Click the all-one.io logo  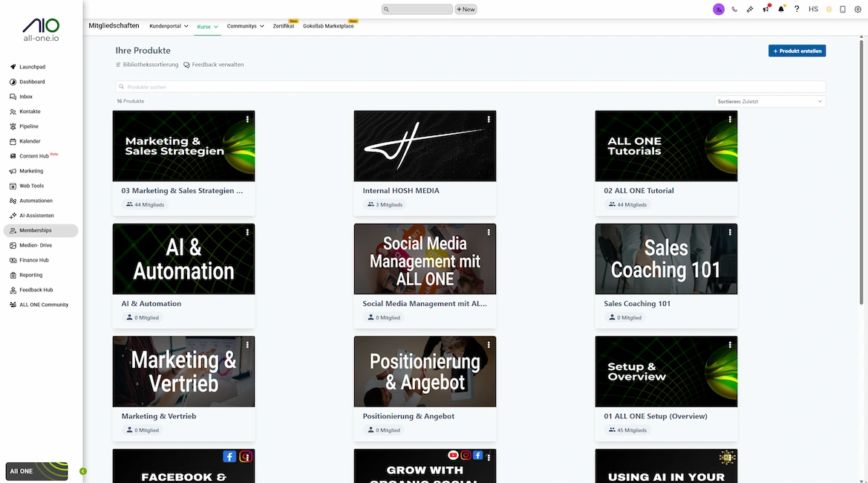tap(41, 30)
